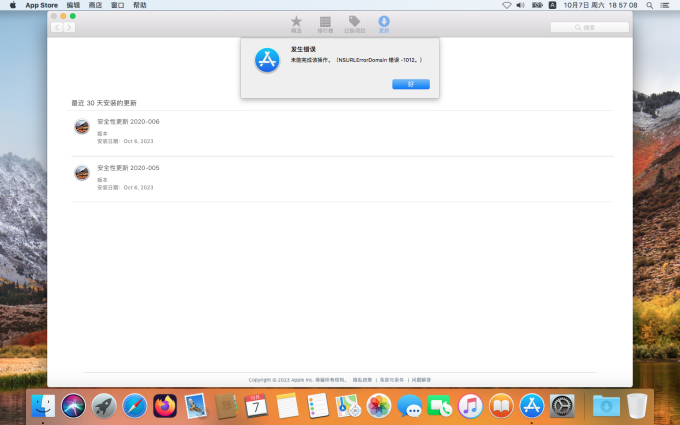
Task: Open FaceTime from the Dock
Action: (x=440, y=406)
